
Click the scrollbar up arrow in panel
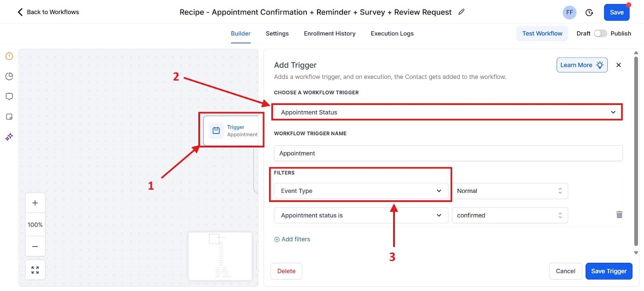pyautogui.click(x=636, y=53)
